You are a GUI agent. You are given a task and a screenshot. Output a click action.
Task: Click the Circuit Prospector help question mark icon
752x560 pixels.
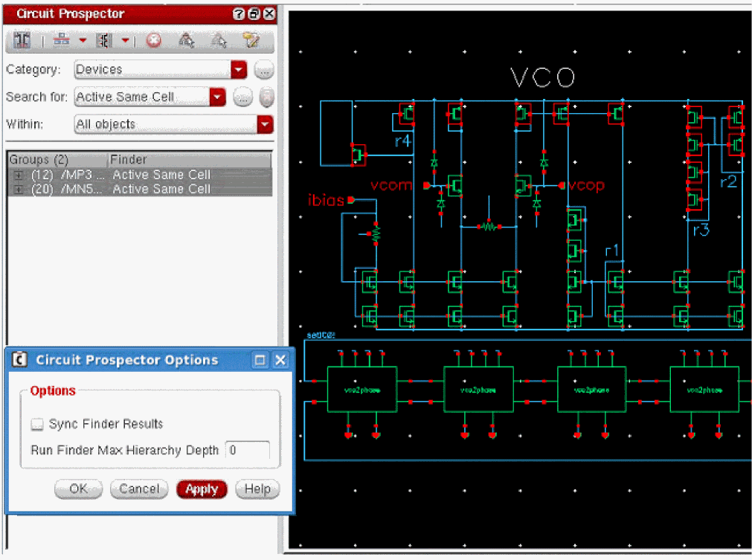(239, 14)
